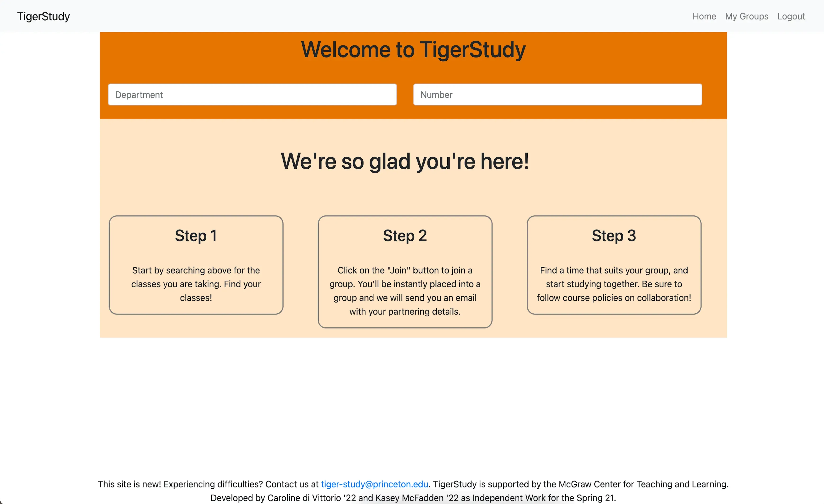Open the Home navigation link
This screenshot has width=824, height=504.
point(705,16)
